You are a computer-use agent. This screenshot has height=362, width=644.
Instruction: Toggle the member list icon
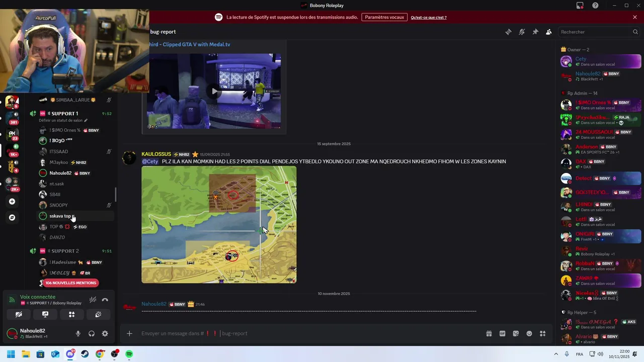[549, 32]
